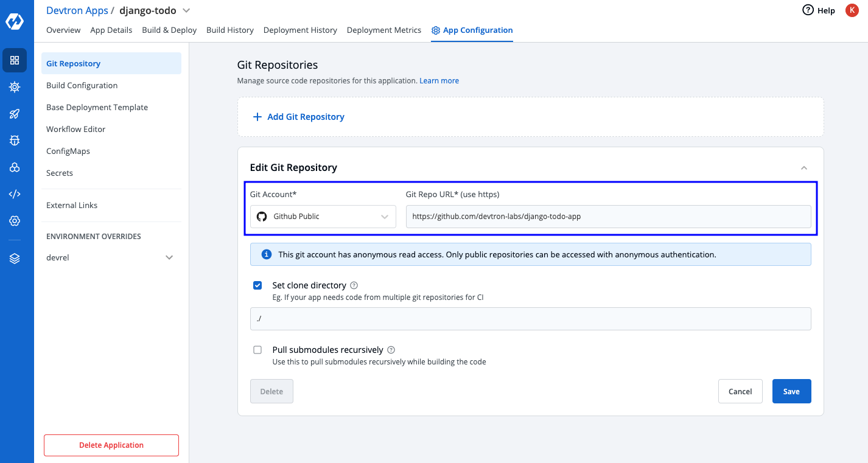Collapse the Edit Git Repository section chevron

coord(803,167)
